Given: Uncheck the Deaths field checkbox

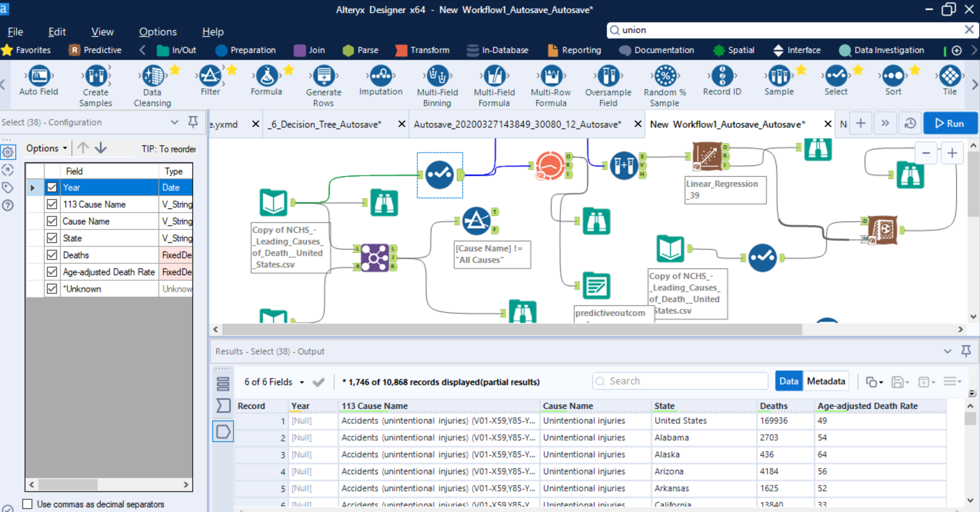Looking at the screenshot, I should (52, 255).
